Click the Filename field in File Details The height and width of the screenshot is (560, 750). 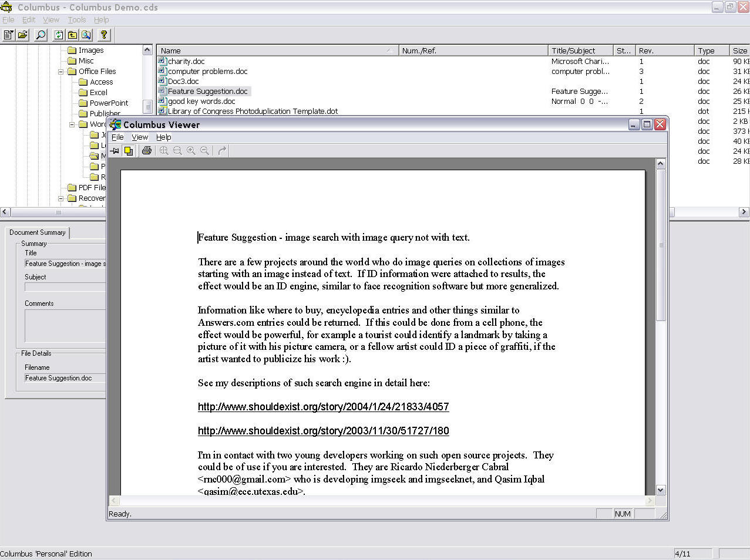(x=65, y=378)
